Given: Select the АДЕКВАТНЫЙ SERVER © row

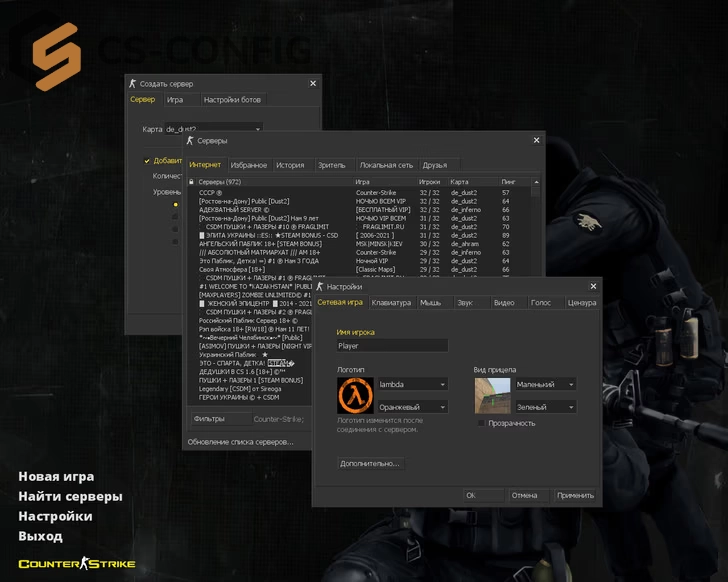Looking at the screenshot, I should [x=360, y=210].
